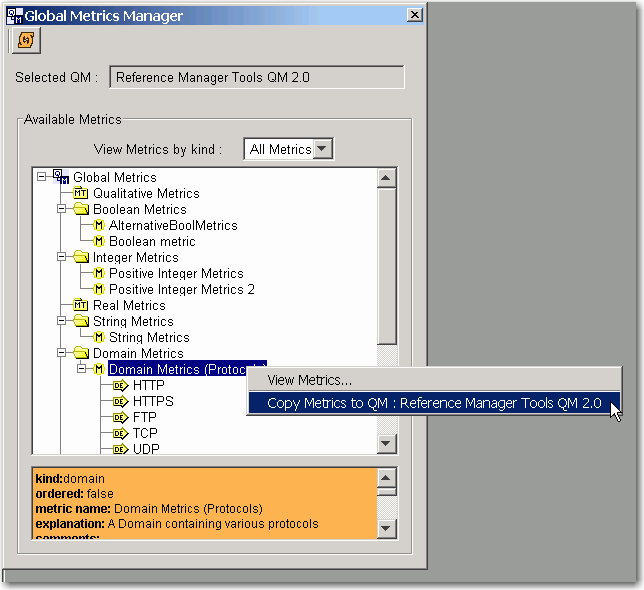
Task: Click the Integer Metrics folder icon
Action: point(81,257)
